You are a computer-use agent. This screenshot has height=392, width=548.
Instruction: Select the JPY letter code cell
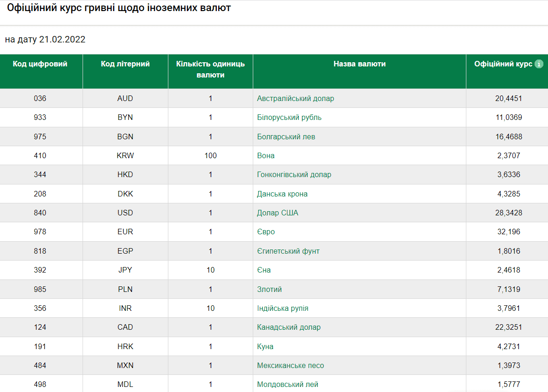point(125,270)
